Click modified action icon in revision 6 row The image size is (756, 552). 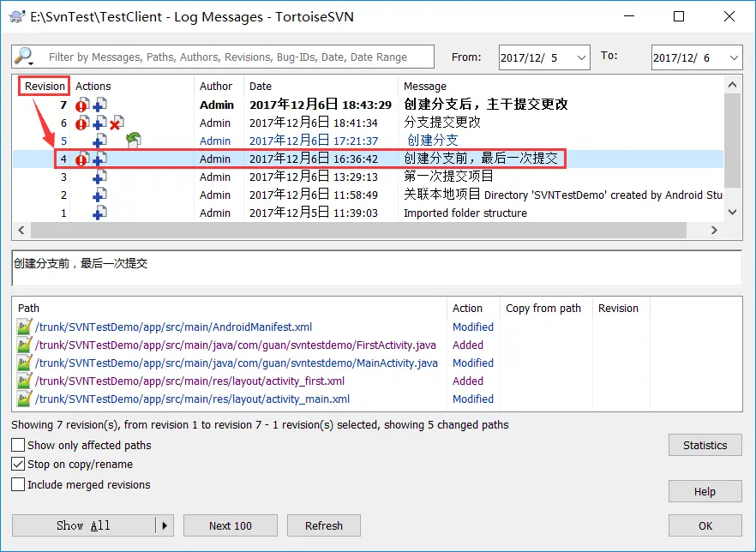click(x=82, y=123)
